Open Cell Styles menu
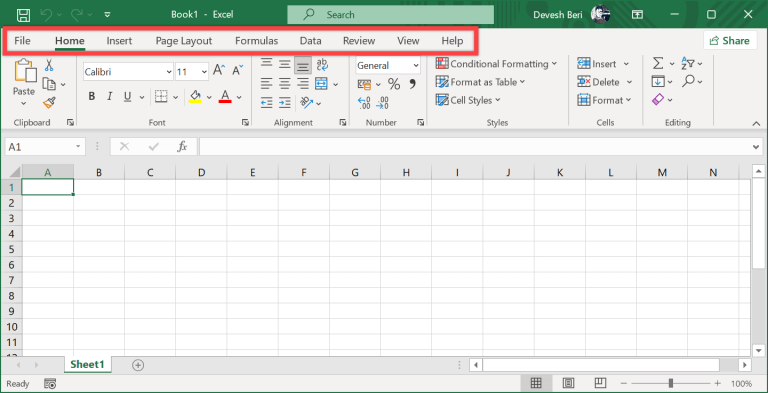768x393 pixels. click(x=468, y=100)
